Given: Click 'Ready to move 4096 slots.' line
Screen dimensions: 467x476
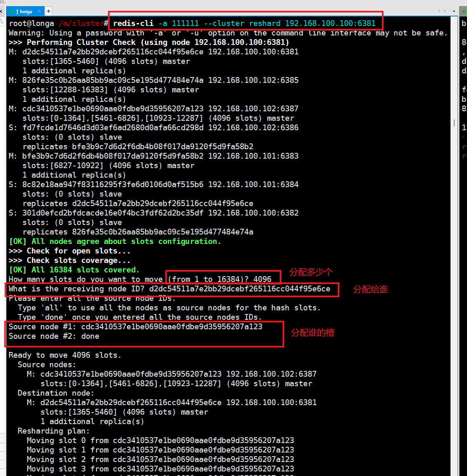Looking at the screenshot, I should pos(65,355).
